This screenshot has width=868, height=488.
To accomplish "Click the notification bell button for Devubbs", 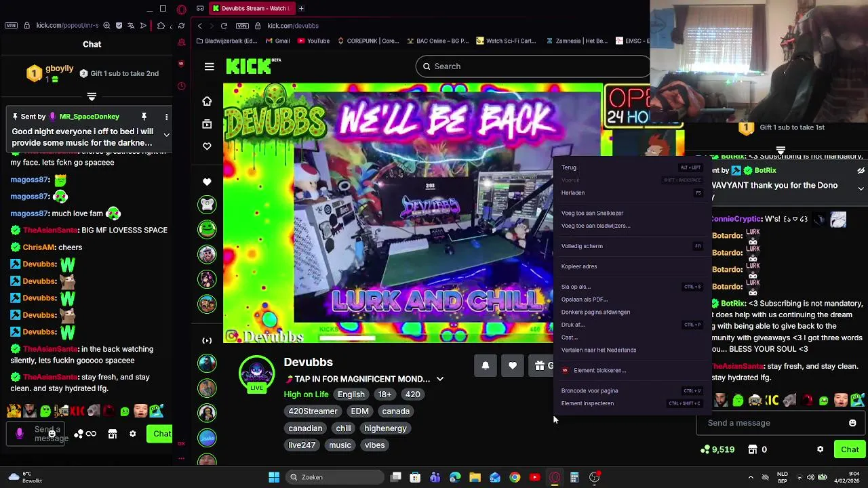I will coord(486,365).
